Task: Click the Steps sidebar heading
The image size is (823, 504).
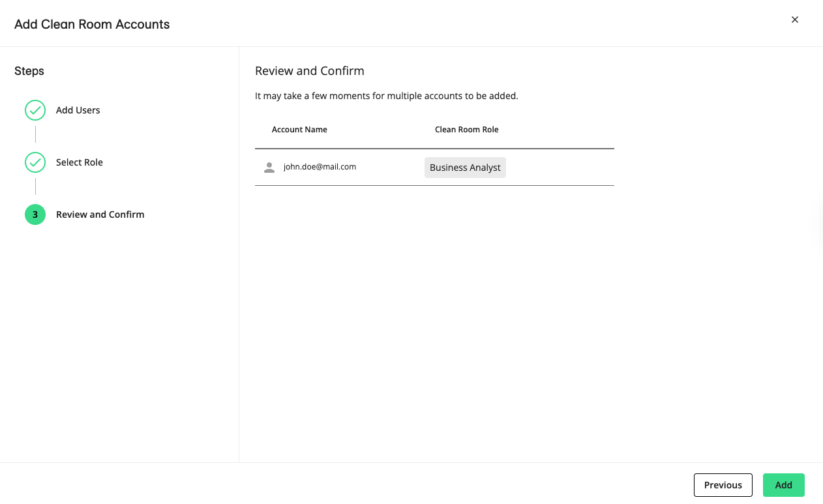Action: pyautogui.click(x=29, y=71)
